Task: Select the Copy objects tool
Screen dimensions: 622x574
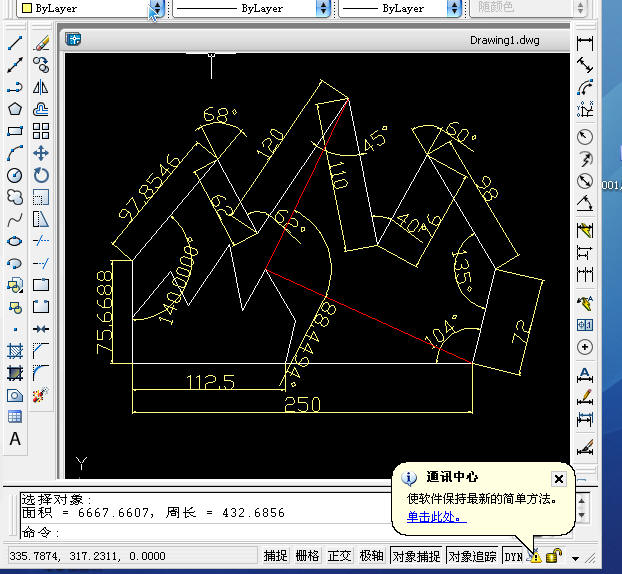Action: [x=41, y=65]
